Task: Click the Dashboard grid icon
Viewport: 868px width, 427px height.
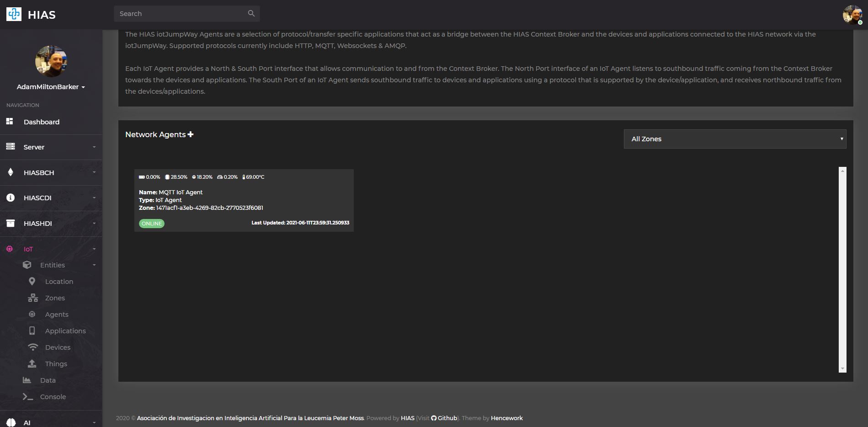Action: [x=10, y=121]
